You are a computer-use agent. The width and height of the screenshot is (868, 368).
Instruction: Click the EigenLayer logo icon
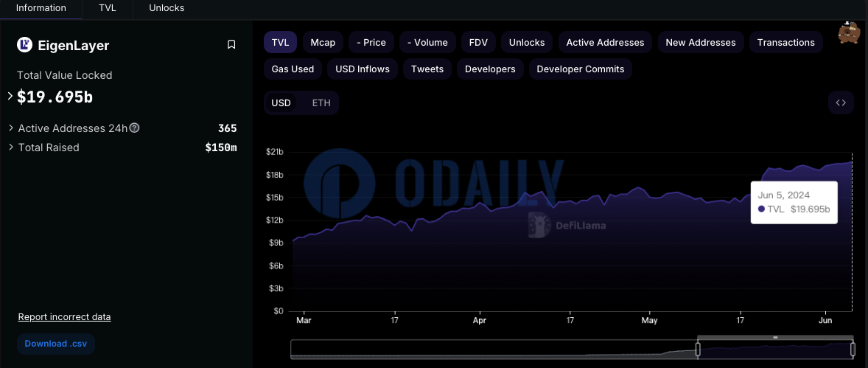click(x=24, y=45)
